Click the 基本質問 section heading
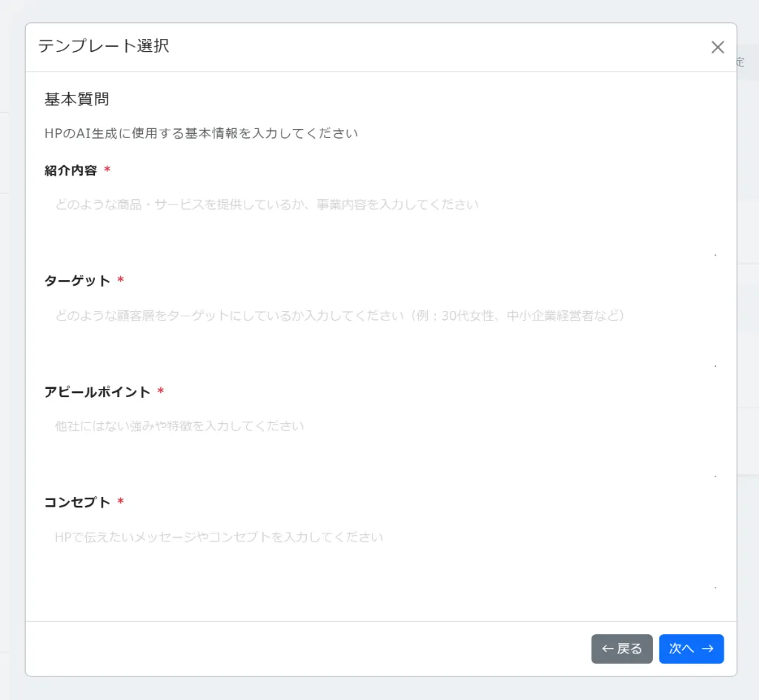The width and height of the screenshot is (759, 700). pos(77,99)
